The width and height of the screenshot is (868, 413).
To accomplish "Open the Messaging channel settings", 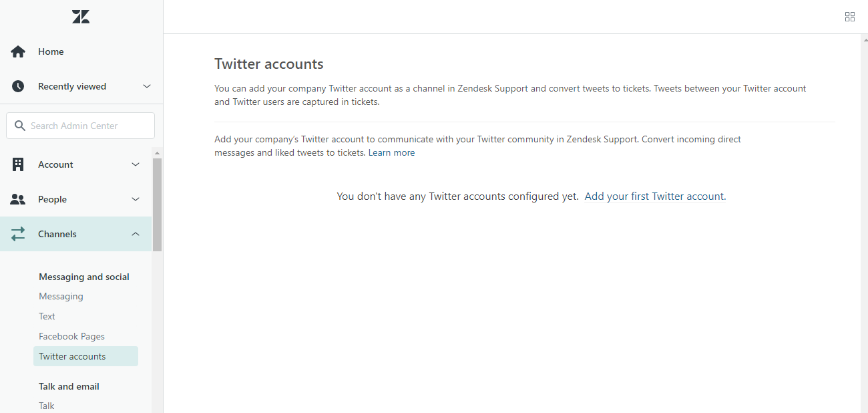I will [x=61, y=295].
